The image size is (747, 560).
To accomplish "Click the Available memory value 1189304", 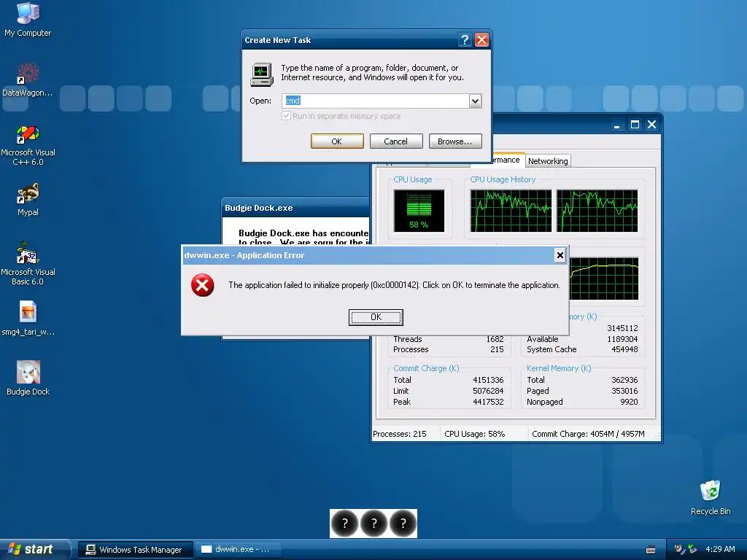I will click(622, 339).
